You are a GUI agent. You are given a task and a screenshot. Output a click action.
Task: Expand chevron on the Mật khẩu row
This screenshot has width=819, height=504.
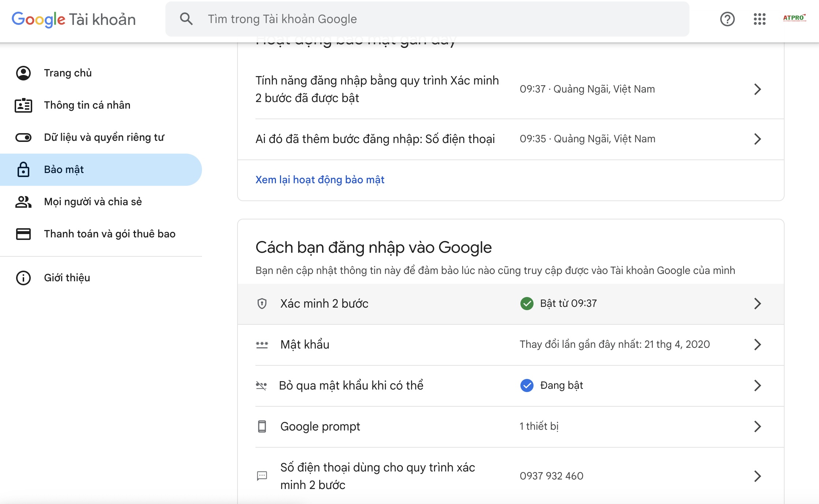758,345
